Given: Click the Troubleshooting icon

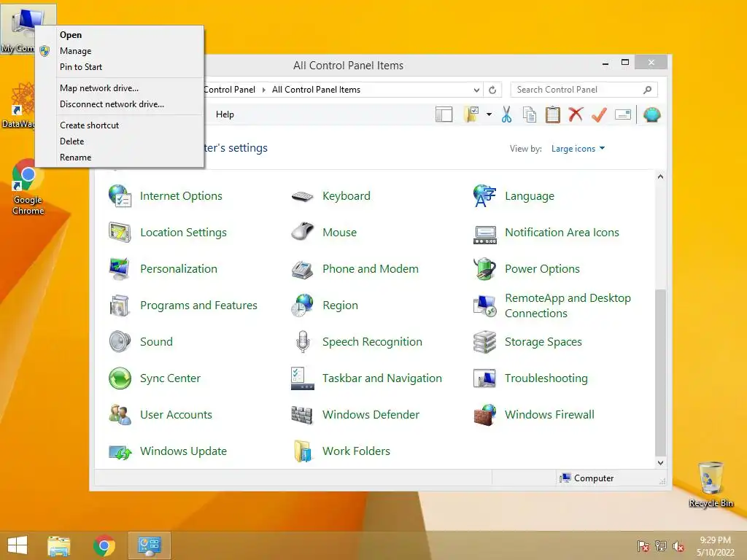Looking at the screenshot, I should [485, 378].
